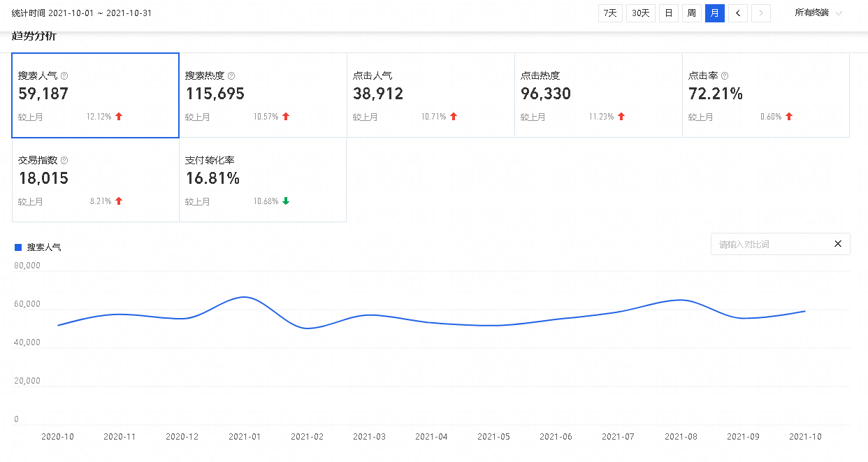
Task: Select the 点击人气 metric card
Action: (431, 96)
